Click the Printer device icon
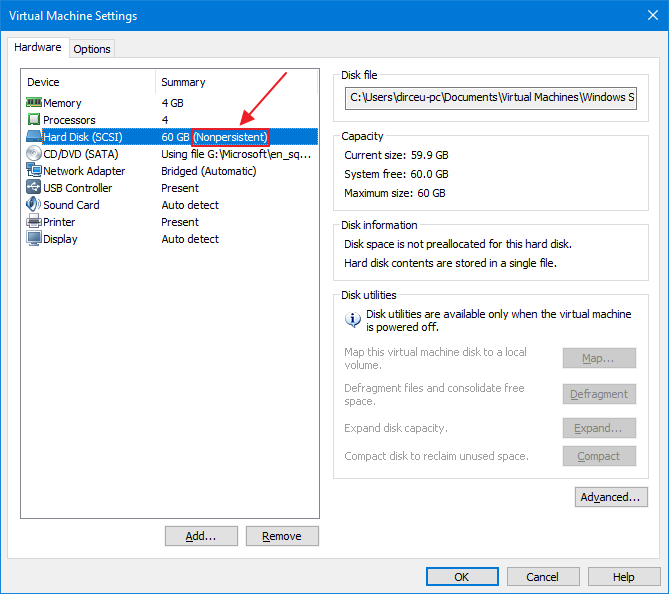The width and height of the screenshot is (669, 594). (34, 221)
